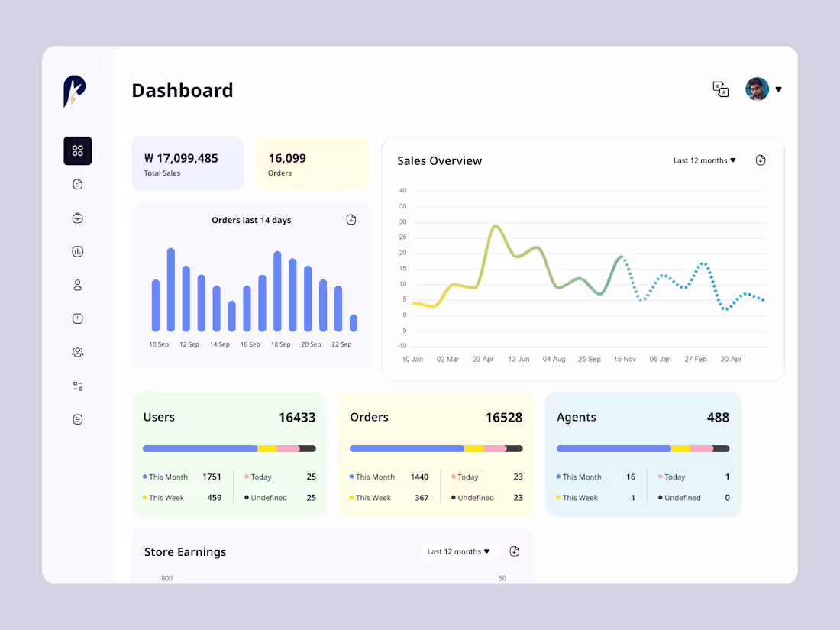Select the analytics bar chart sidebar icon
Screen dimensions: 840x630
(77, 251)
